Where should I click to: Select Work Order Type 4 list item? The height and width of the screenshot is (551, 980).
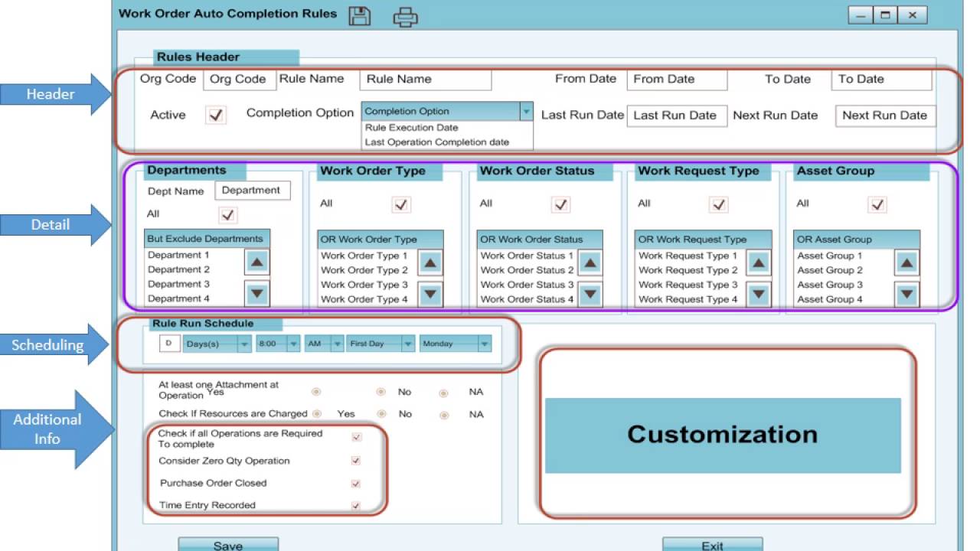click(x=364, y=299)
